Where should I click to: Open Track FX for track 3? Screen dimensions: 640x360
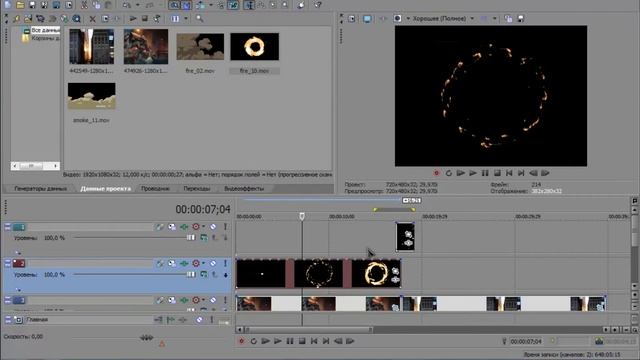tap(184, 300)
